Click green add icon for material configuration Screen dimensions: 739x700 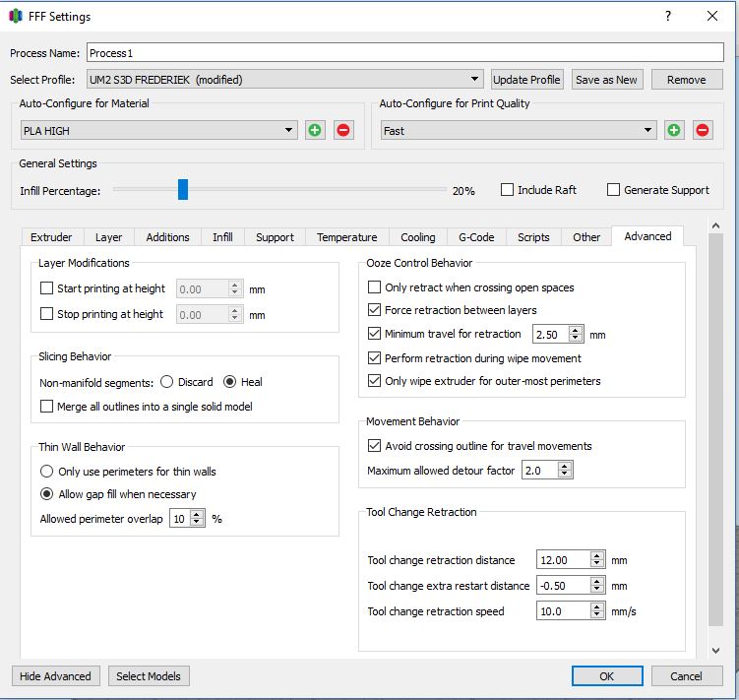point(315,130)
